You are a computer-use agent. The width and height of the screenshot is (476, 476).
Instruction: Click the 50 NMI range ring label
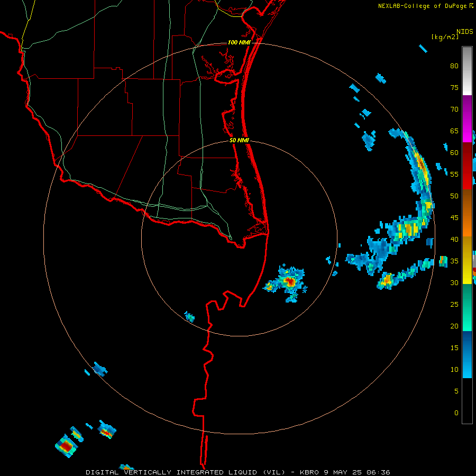(x=239, y=140)
